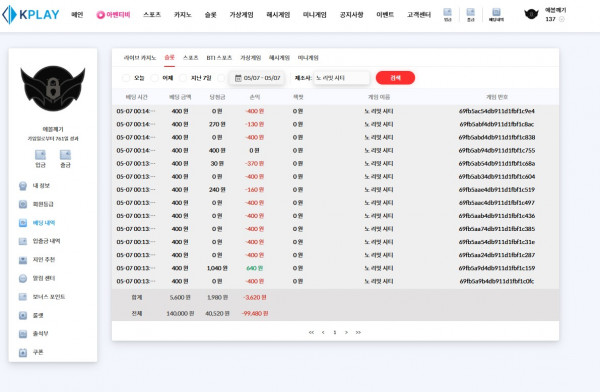
Task: Go to the previous page with <
Action: [323, 332]
